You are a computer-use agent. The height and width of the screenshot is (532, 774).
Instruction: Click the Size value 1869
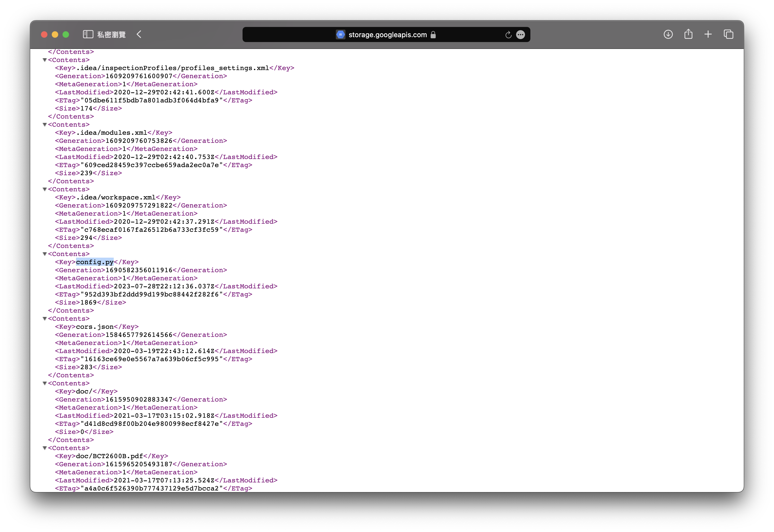[88, 302]
